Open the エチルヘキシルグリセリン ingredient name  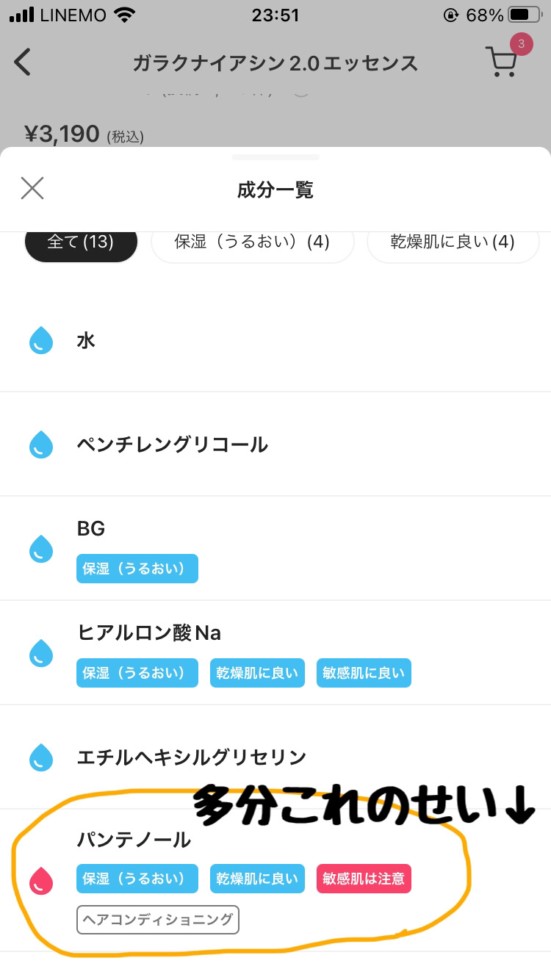point(192,757)
